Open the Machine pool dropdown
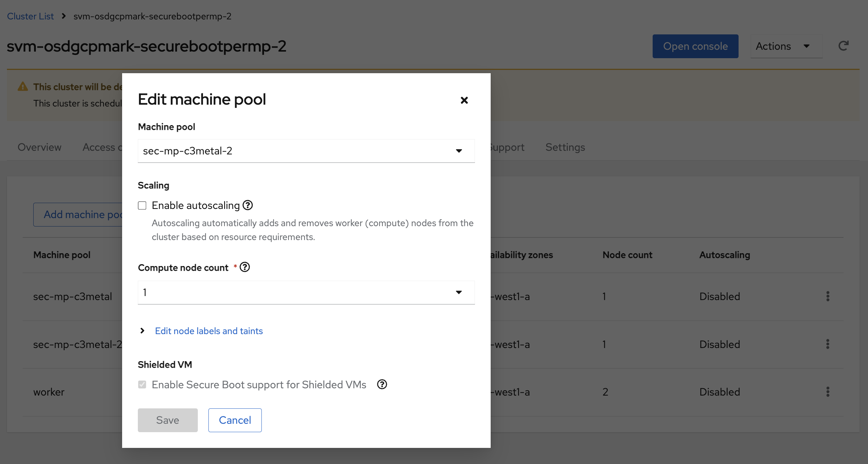This screenshot has width=868, height=464. (306, 151)
